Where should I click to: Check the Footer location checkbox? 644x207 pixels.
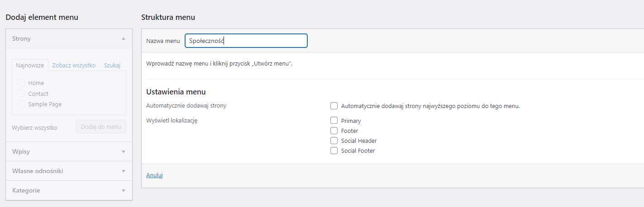pyautogui.click(x=334, y=130)
